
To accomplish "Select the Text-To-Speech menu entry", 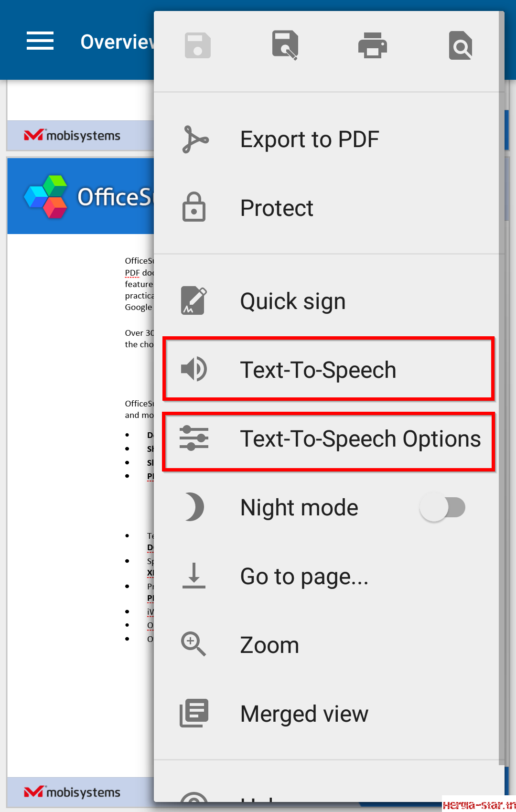I will pyautogui.click(x=329, y=369).
